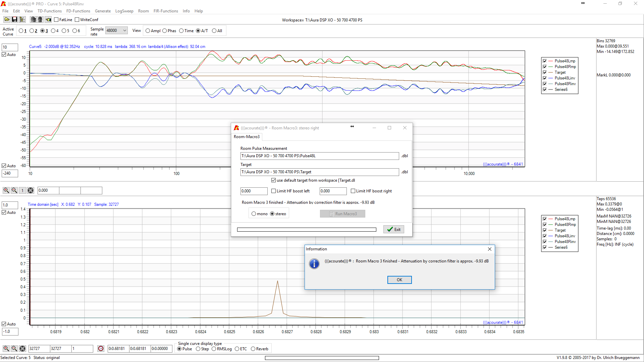The image size is (644, 362).
Task: Zoom out on the time domain chart
Action: tap(14, 349)
